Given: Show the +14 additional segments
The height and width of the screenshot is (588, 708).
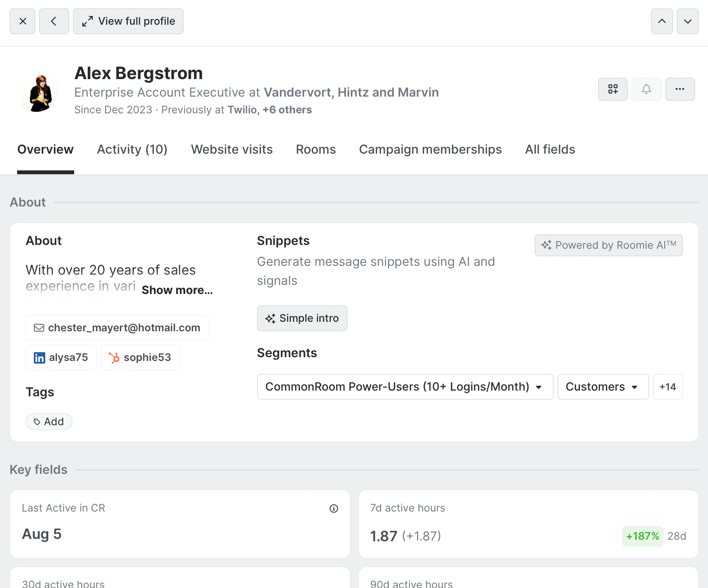Looking at the screenshot, I should (x=667, y=387).
